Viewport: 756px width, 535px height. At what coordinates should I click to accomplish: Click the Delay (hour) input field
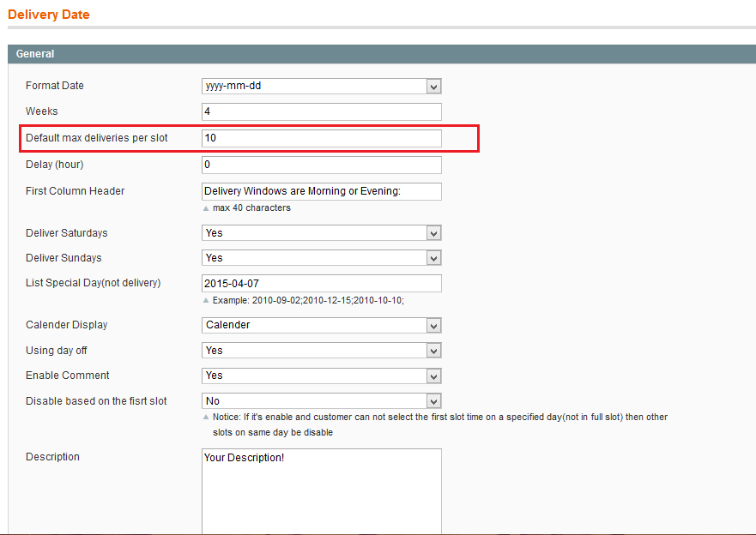coord(322,165)
